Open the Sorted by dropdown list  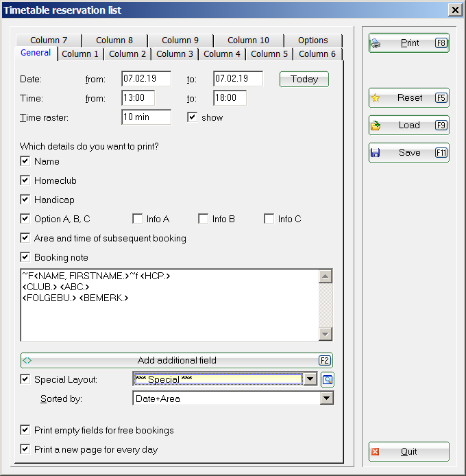(326, 398)
